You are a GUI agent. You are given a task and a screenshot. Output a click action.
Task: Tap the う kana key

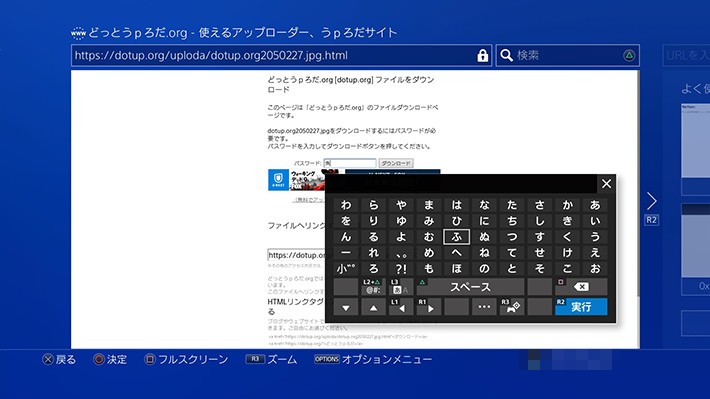[x=595, y=237]
